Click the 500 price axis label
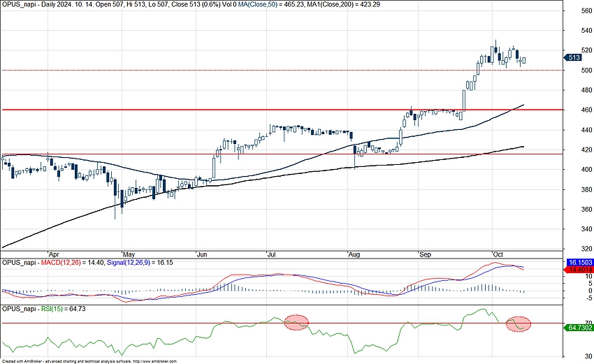 click(x=587, y=71)
